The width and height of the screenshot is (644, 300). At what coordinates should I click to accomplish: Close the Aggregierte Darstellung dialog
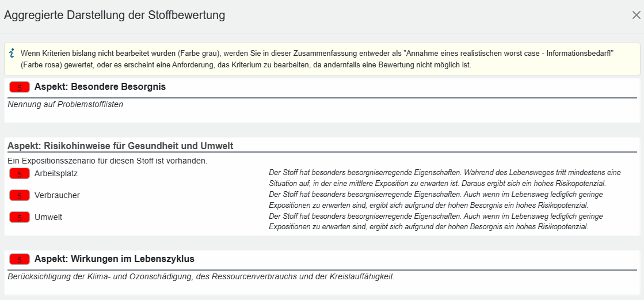636,16
